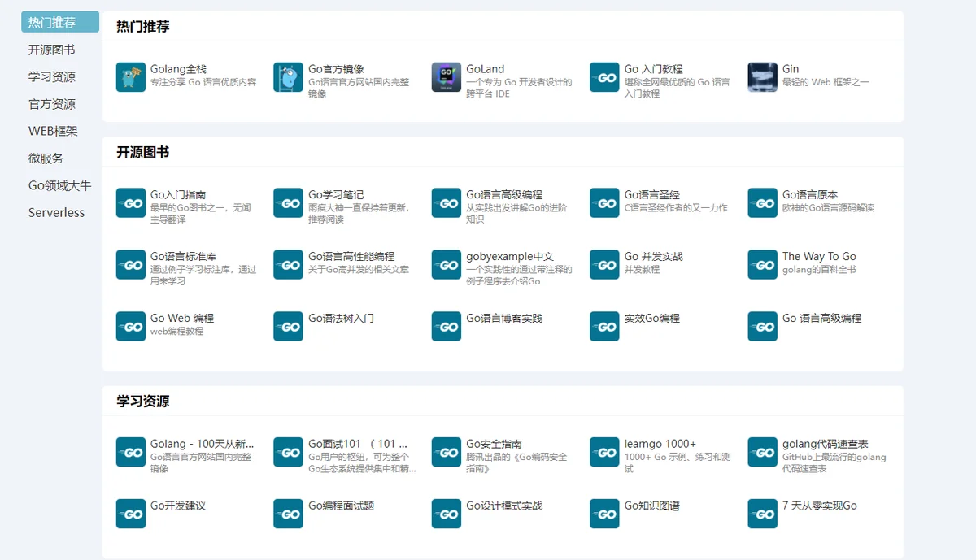Click description text 欧神的Go语言源码解读
This screenshot has width=976, height=560.
pyautogui.click(x=828, y=208)
